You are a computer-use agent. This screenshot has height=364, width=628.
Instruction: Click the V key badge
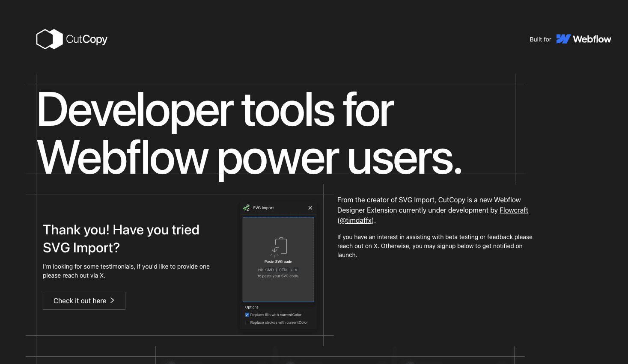[296, 270]
